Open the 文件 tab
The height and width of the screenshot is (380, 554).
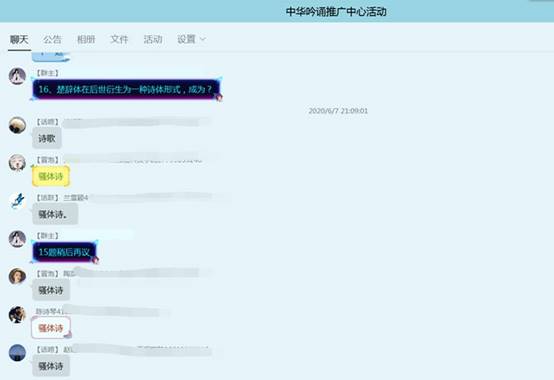point(119,39)
